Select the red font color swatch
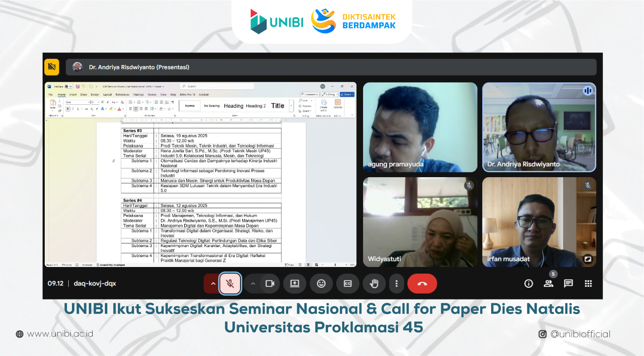This screenshot has height=356, width=644. tap(119, 109)
